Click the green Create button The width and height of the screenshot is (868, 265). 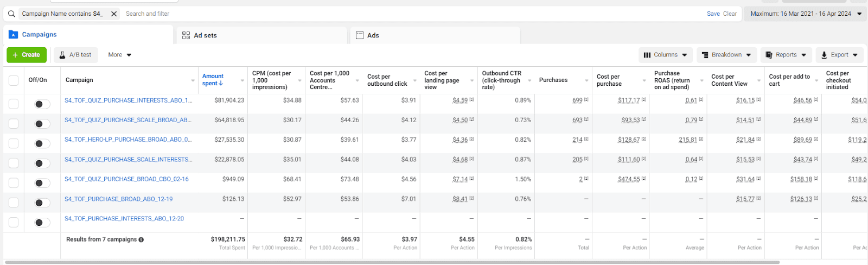26,55
